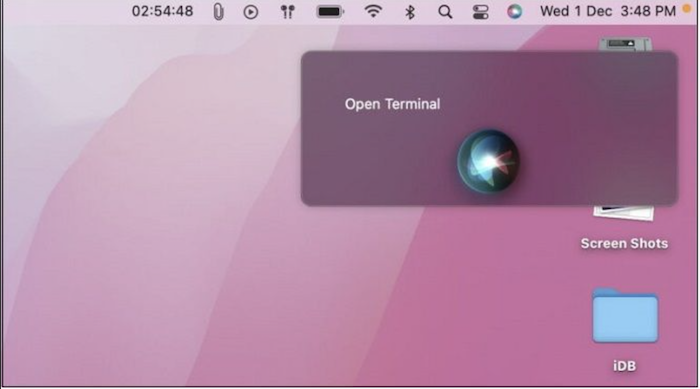700x389 pixels.
Task: Check the battery status icon
Action: pyautogui.click(x=330, y=12)
